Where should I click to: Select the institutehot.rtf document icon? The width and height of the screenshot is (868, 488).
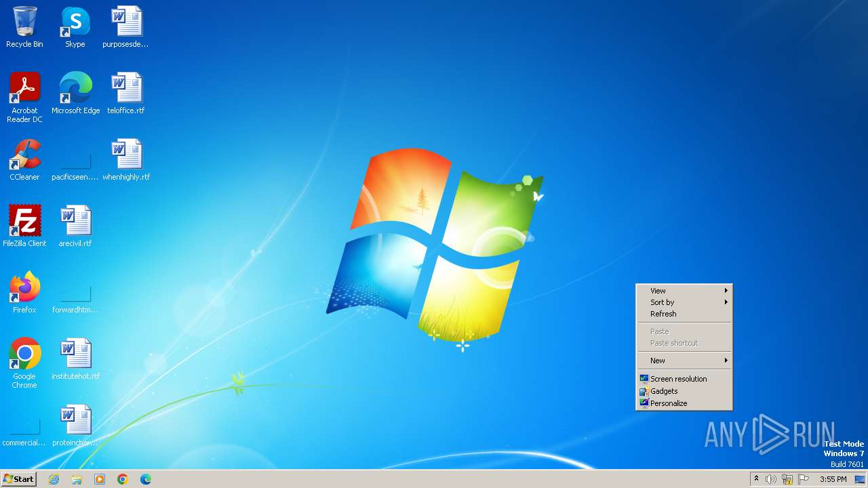(75, 359)
